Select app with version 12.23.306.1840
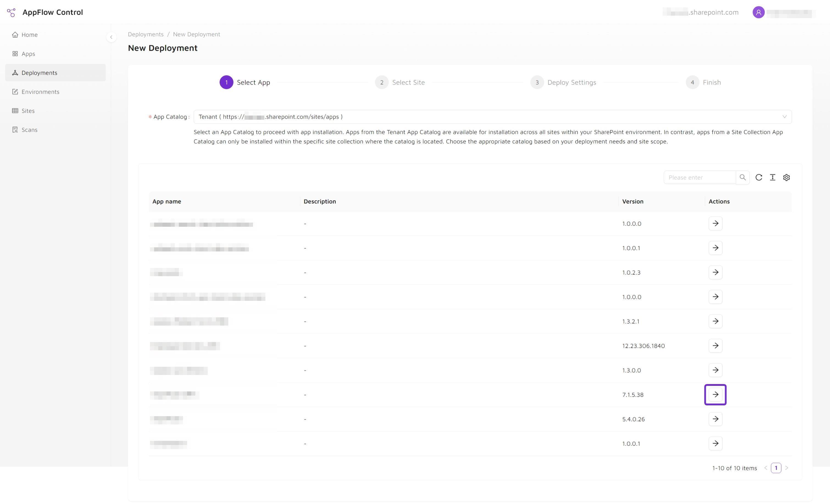This screenshot has height=504, width=830. (x=715, y=346)
